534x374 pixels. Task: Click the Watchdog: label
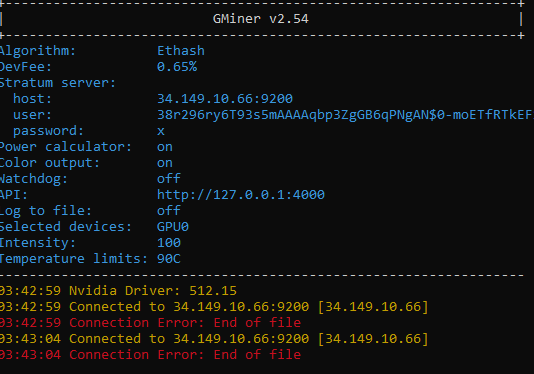pyautogui.click(x=34, y=179)
